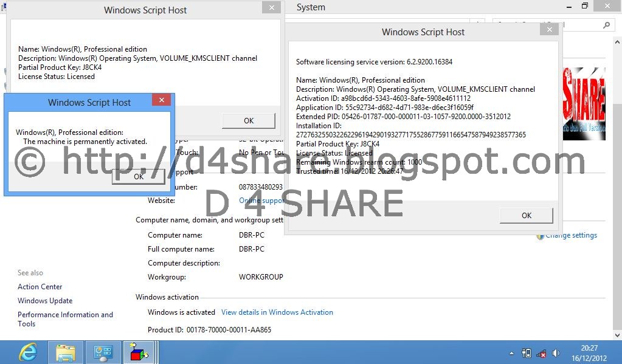Viewport: 622px width, 364px height.
Task: Click the Windows activation section heading
Action: 167,297
